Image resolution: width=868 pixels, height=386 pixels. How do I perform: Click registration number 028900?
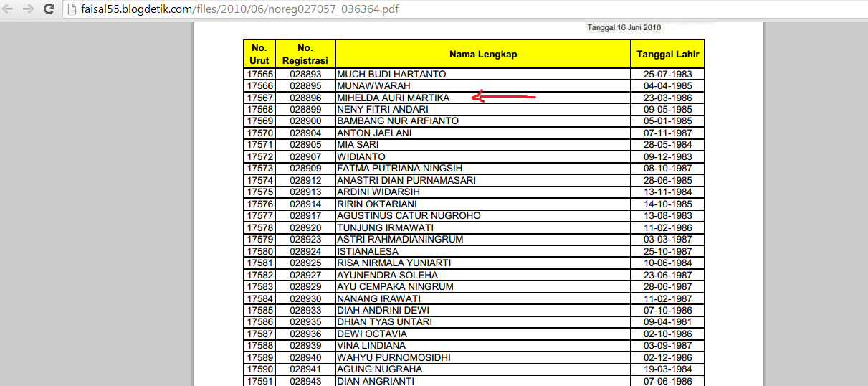point(305,121)
